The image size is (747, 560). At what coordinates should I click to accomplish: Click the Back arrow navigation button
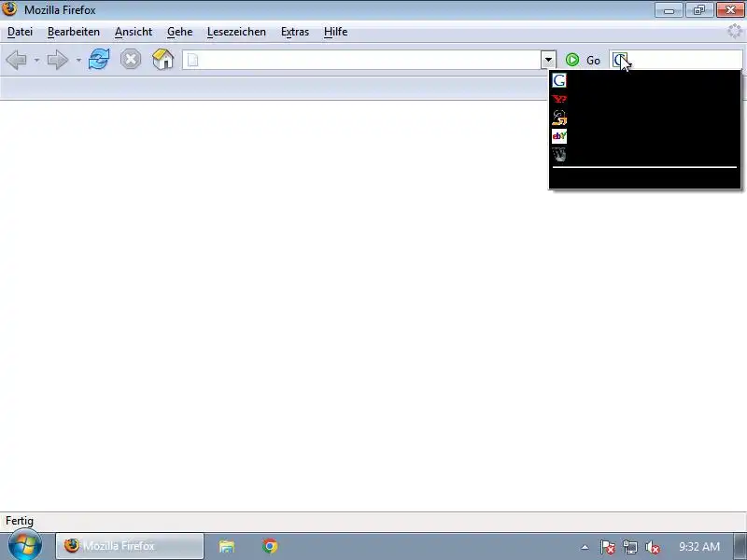click(x=17, y=60)
